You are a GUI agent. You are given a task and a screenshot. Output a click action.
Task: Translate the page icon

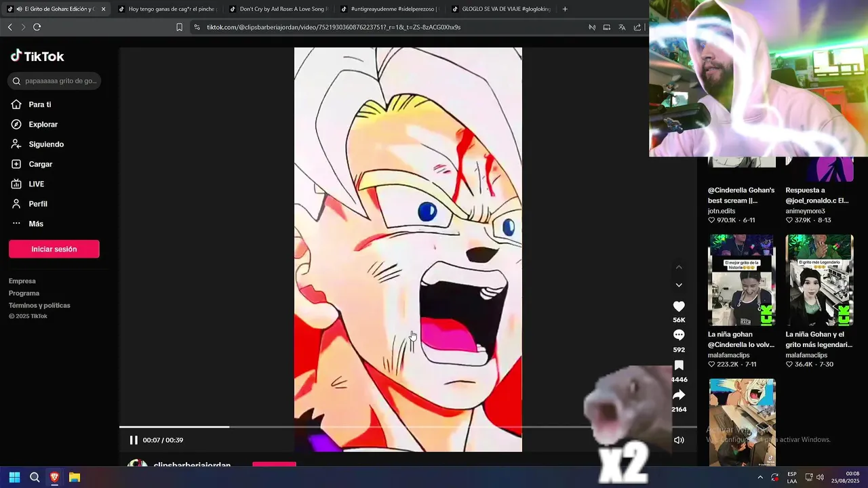tap(622, 27)
